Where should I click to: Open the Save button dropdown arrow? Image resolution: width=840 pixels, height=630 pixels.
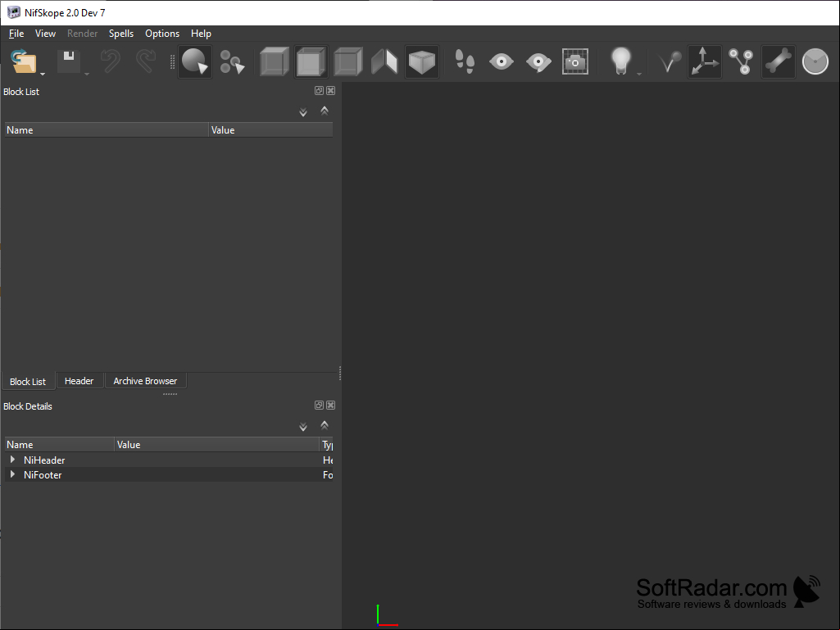click(x=87, y=74)
